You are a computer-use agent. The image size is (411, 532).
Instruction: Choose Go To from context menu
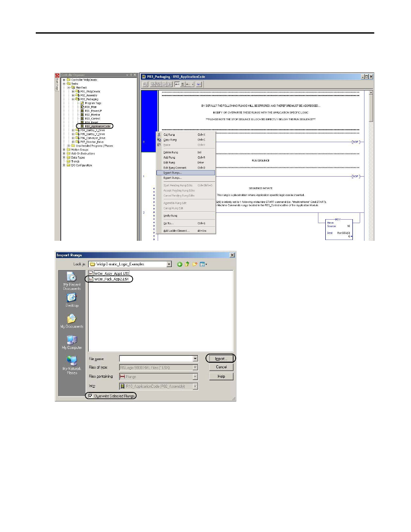(x=185, y=223)
